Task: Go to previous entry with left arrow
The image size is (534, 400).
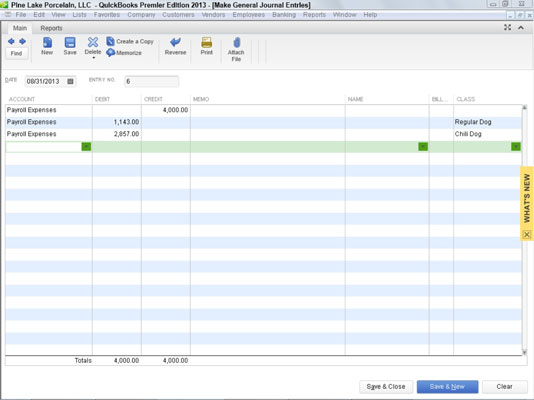Action: point(11,42)
